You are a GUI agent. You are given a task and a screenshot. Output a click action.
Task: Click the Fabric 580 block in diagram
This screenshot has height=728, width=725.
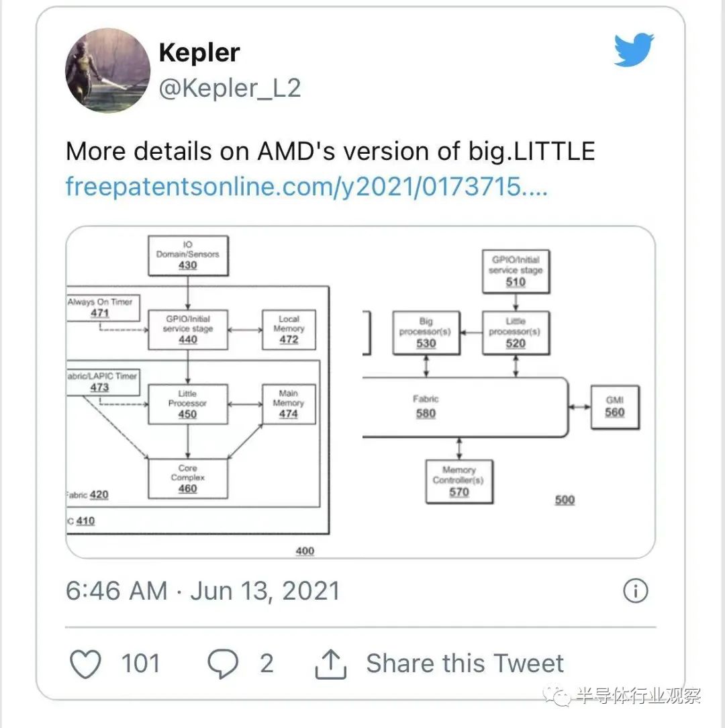point(465,407)
